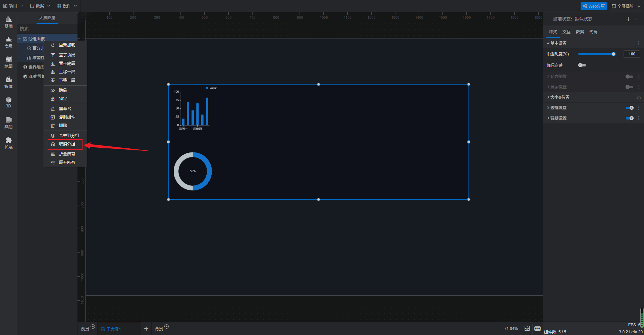Image resolution: width=644 pixels, height=335 pixels.
Task: Open the 高级 components sidebar icon
Action: click(8, 42)
